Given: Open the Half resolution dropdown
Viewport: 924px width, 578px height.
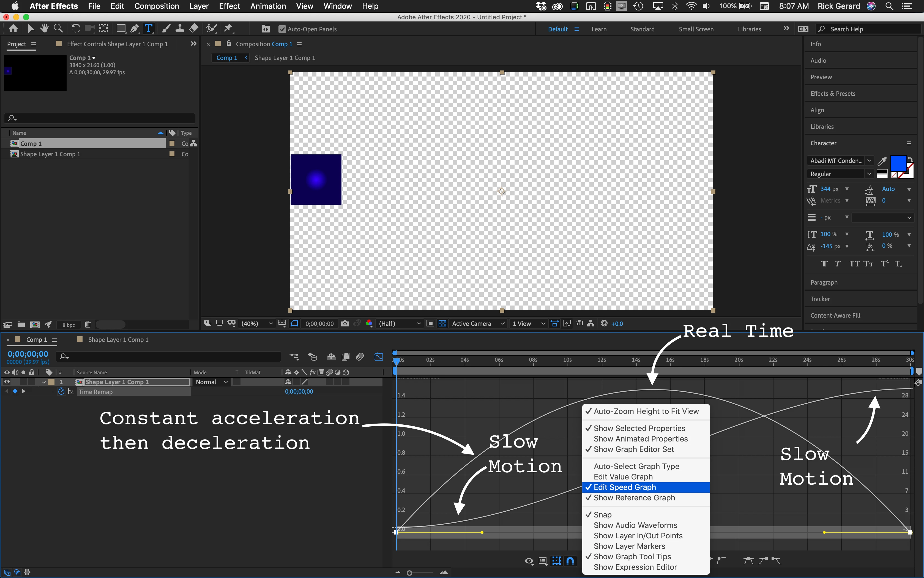Looking at the screenshot, I should pos(399,323).
